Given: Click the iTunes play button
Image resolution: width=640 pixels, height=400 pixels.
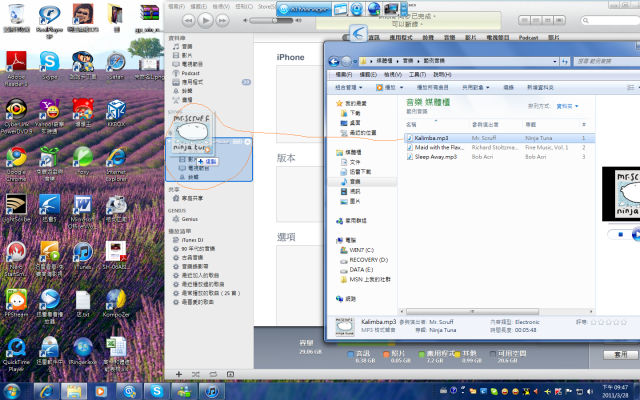Looking at the screenshot, I should 205,20.
